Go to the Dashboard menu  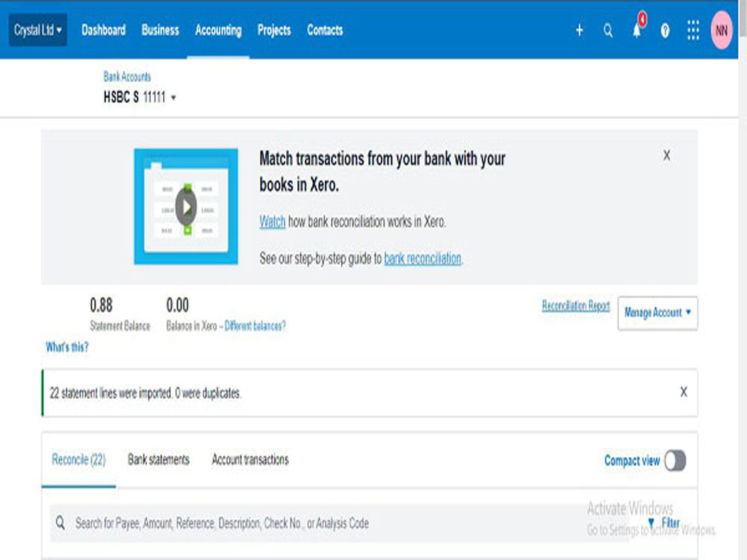click(x=103, y=30)
